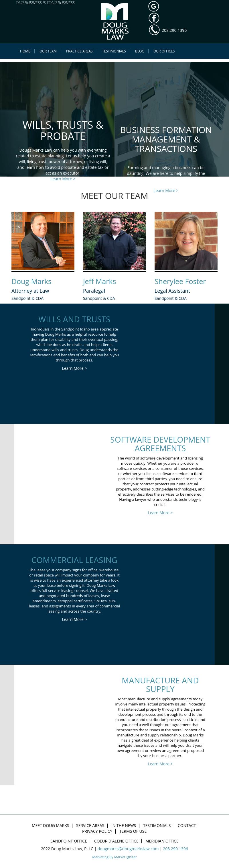Viewport: 229px width, 868px height.
Task: Open Our Offices in the navigation bar
Action: tap(164, 51)
